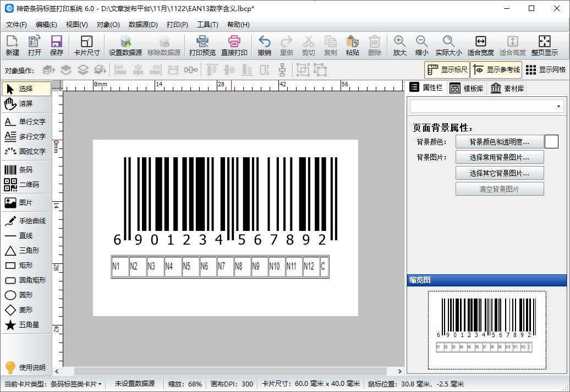Choose the 直线 line tool
Viewport: 570px width, 392px height.
click(26, 236)
